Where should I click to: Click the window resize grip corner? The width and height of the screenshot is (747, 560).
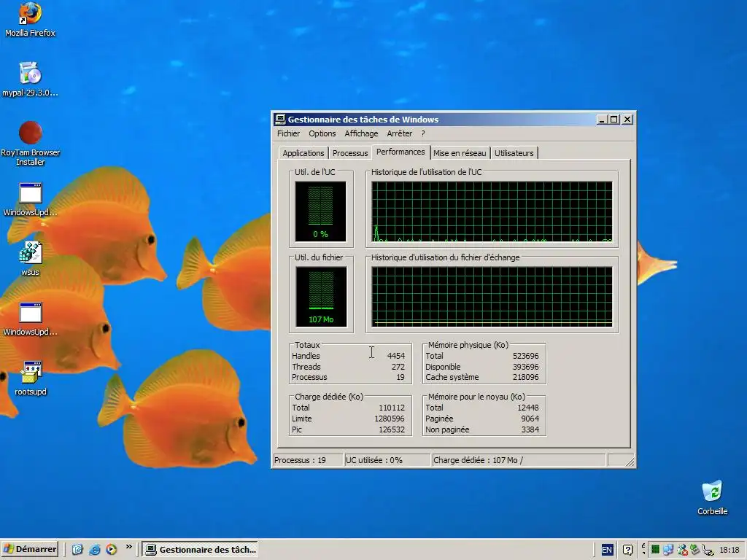click(629, 461)
